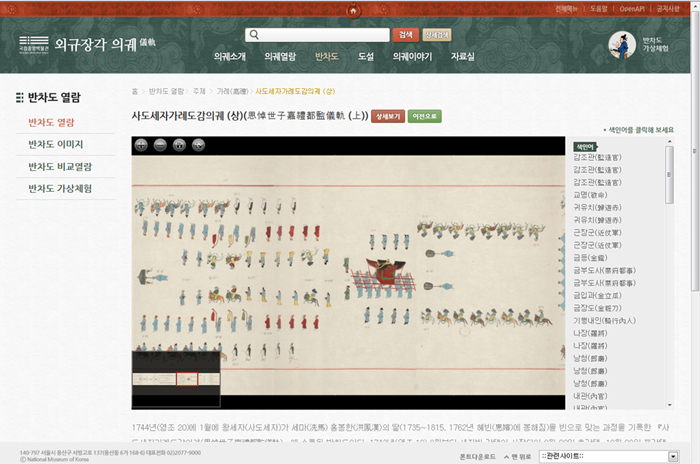Viewport: 700px width, 464px height.
Task: Click the green 이전으로 button
Action: pyautogui.click(x=425, y=116)
